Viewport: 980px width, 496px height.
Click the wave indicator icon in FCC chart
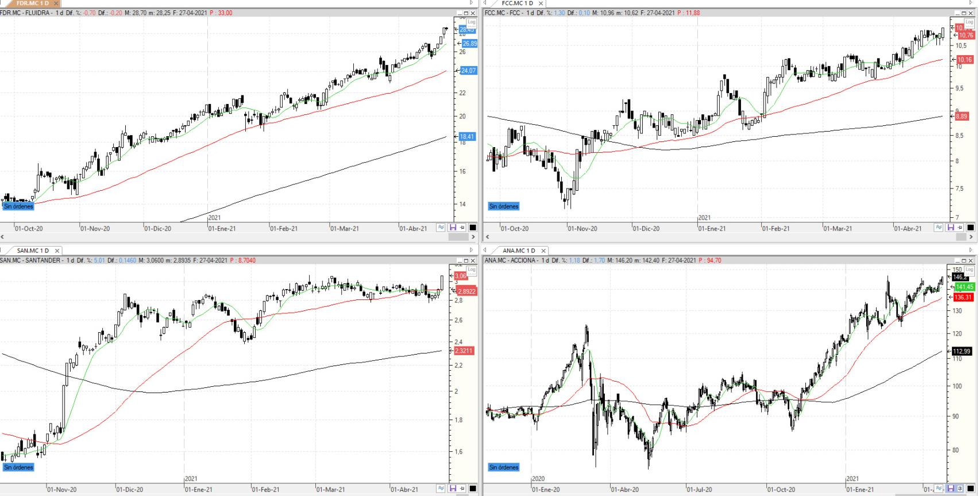[x=939, y=228]
